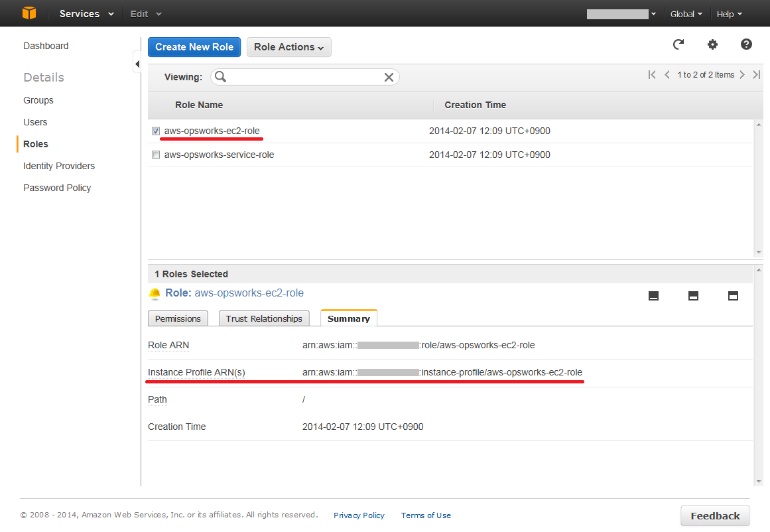Open the gear settings icon
This screenshot has height=532, width=770.
click(712, 44)
